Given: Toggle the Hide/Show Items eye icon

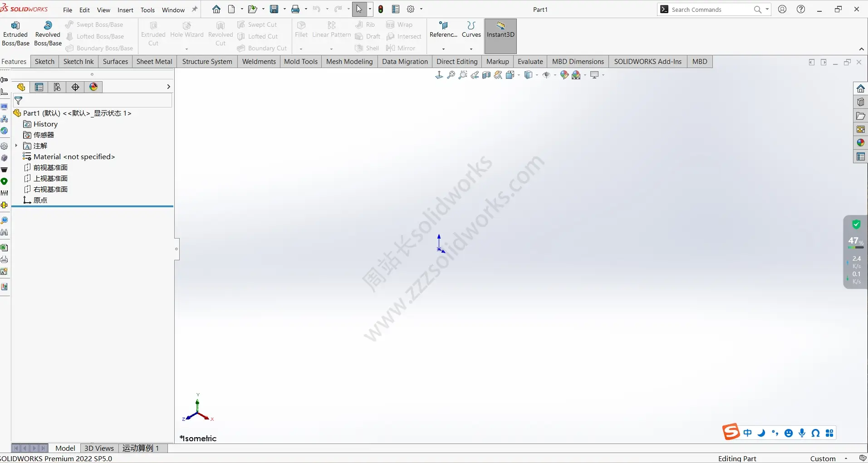Looking at the screenshot, I should 546,75.
